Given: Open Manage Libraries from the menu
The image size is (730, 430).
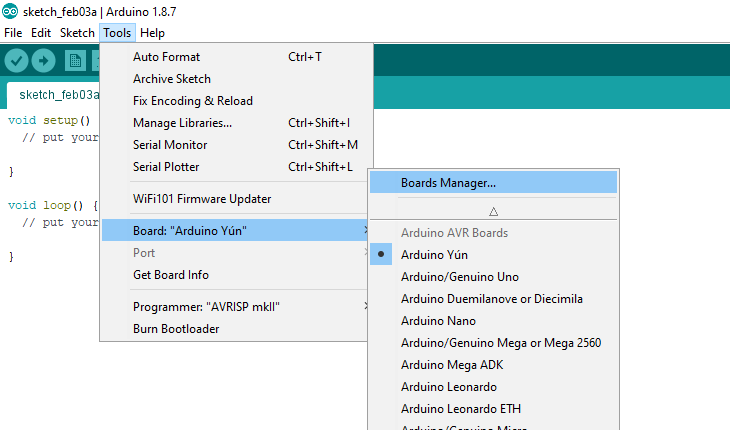Looking at the screenshot, I should (x=237, y=123).
